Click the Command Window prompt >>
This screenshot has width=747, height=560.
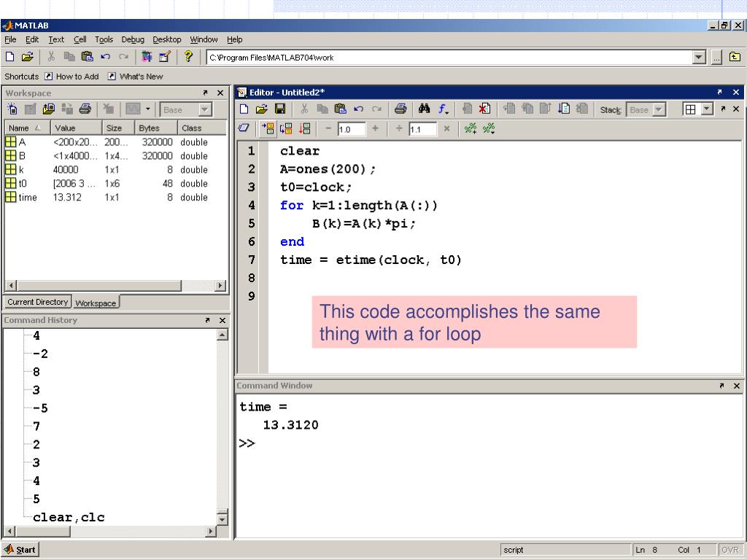click(x=247, y=443)
